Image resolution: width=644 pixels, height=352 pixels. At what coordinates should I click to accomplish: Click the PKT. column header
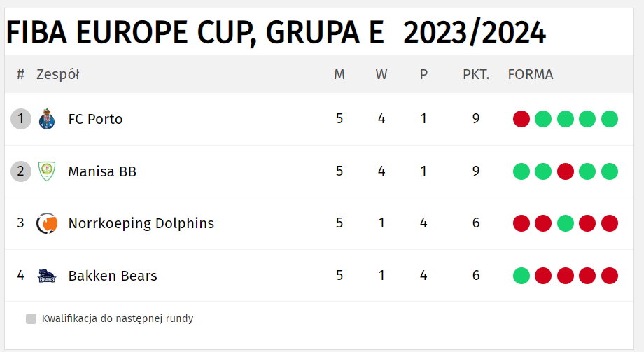(x=476, y=74)
